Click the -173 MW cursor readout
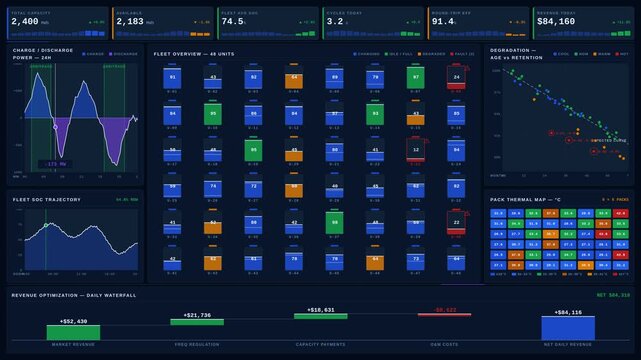This screenshot has height=360, width=641. tap(56, 164)
